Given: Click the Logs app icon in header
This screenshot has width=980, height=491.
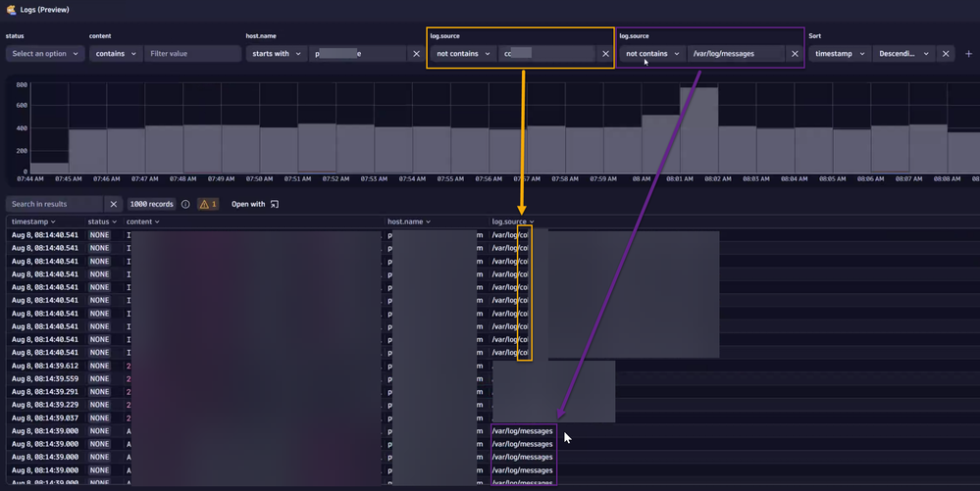Looking at the screenshot, I should tap(10, 9).
